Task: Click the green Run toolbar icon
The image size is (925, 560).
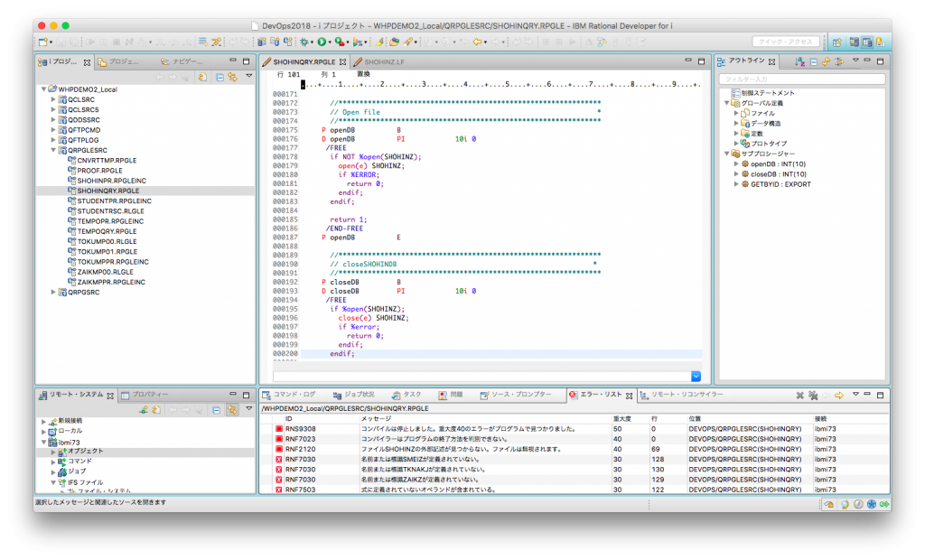Action: coord(321,42)
